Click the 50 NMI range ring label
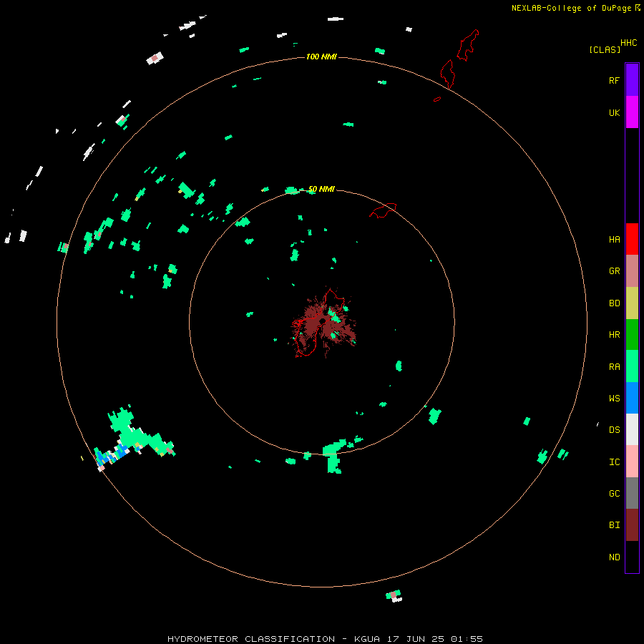 (321, 189)
